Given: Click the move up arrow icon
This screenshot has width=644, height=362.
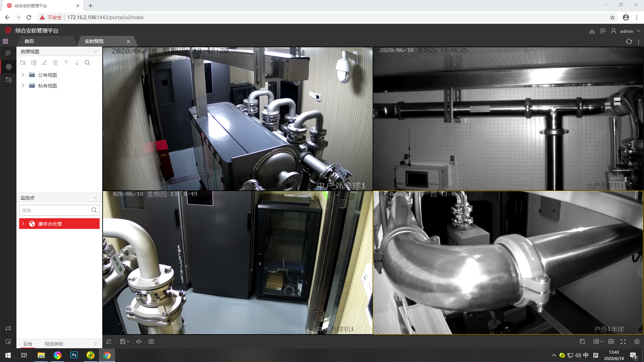Looking at the screenshot, I should [x=66, y=63].
